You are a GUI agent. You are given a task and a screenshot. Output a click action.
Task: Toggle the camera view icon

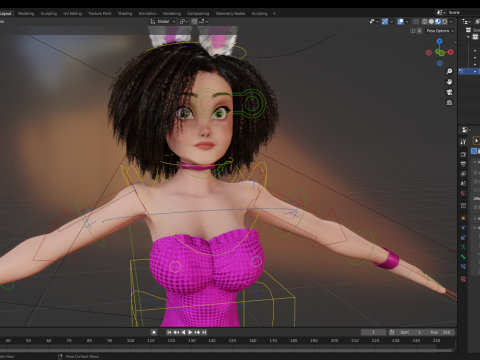point(449,92)
